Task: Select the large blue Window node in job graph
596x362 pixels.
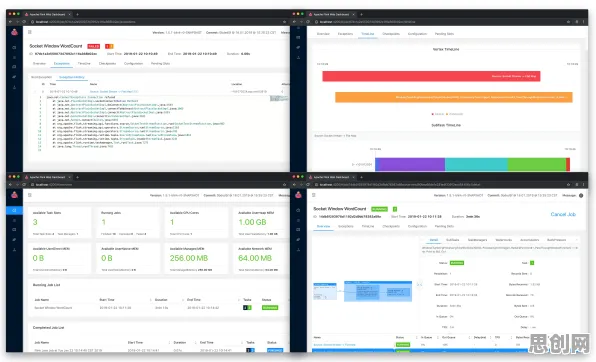Action: coord(378,291)
